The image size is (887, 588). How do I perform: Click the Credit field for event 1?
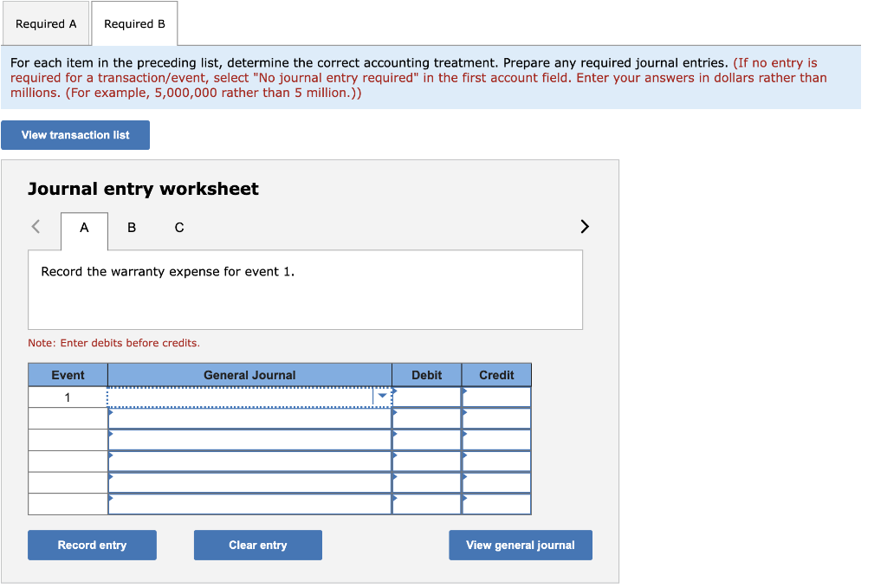496,396
